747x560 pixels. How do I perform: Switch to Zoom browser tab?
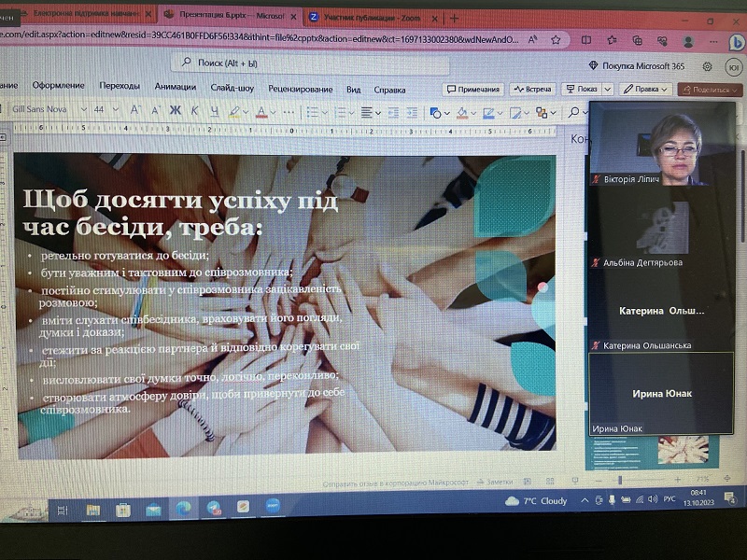[x=374, y=18]
